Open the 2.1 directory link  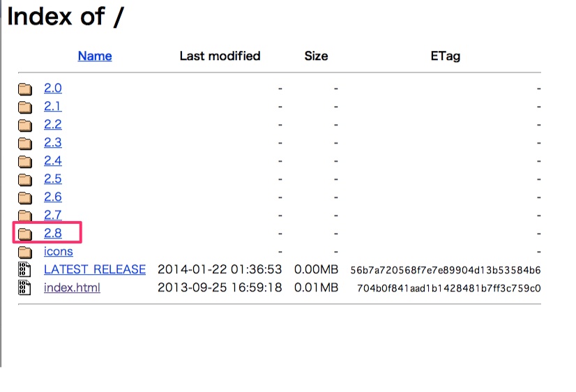tap(53, 106)
